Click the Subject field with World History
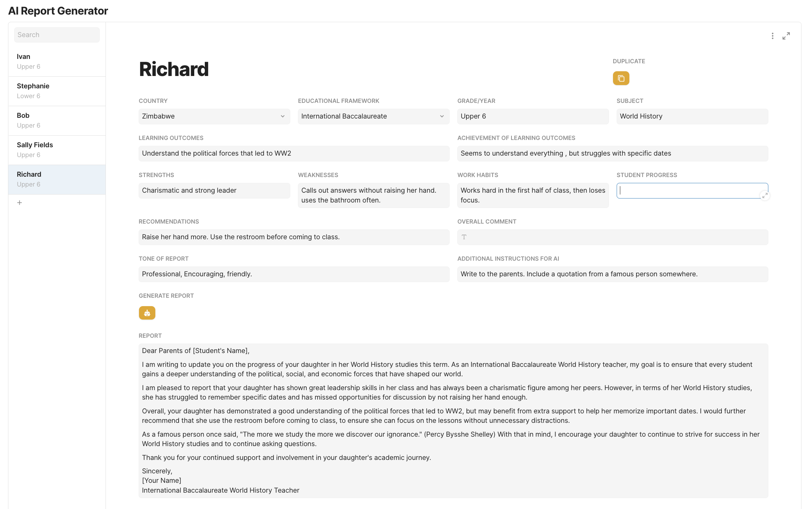Image resolution: width=812 pixels, height=509 pixels. (692, 116)
